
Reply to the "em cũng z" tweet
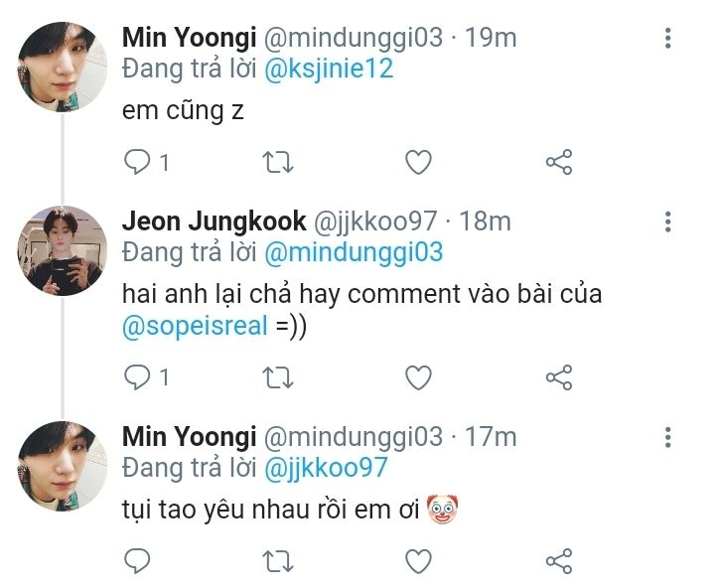pos(136,162)
